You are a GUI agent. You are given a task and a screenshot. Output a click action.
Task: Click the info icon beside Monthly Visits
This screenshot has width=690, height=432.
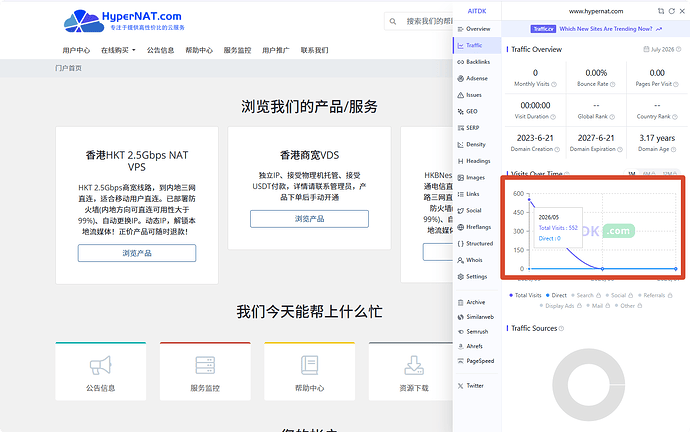pyautogui.click(x=554, y=84)
